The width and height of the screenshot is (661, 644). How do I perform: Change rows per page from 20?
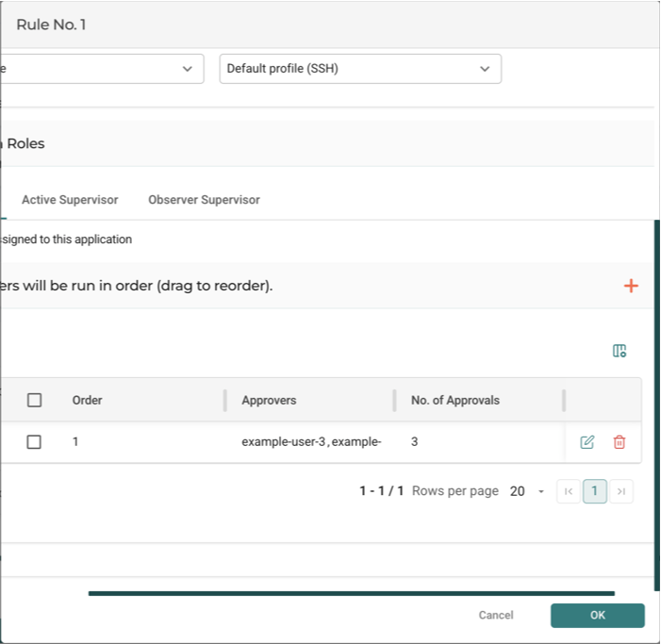tap(527, 491)
